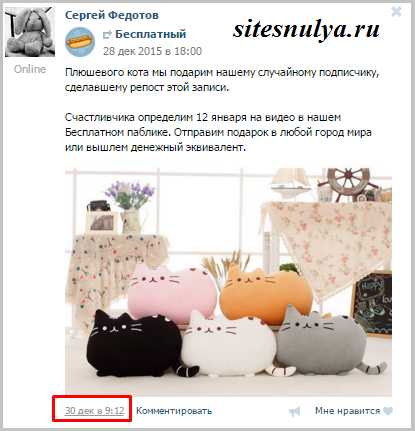Open Сергей Федотов's bunny profile avatar

30,32
